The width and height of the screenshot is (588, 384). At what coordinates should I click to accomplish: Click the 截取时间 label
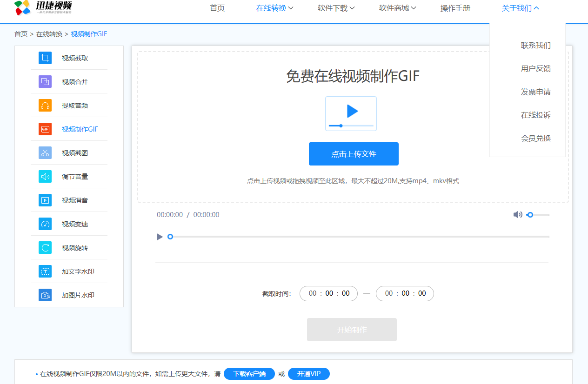277,294
